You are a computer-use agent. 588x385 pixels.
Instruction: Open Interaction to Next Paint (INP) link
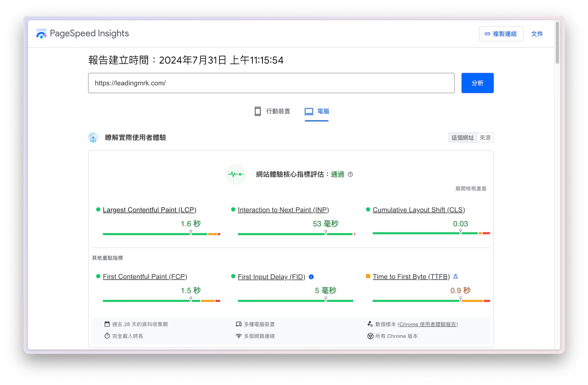(283, 210)
